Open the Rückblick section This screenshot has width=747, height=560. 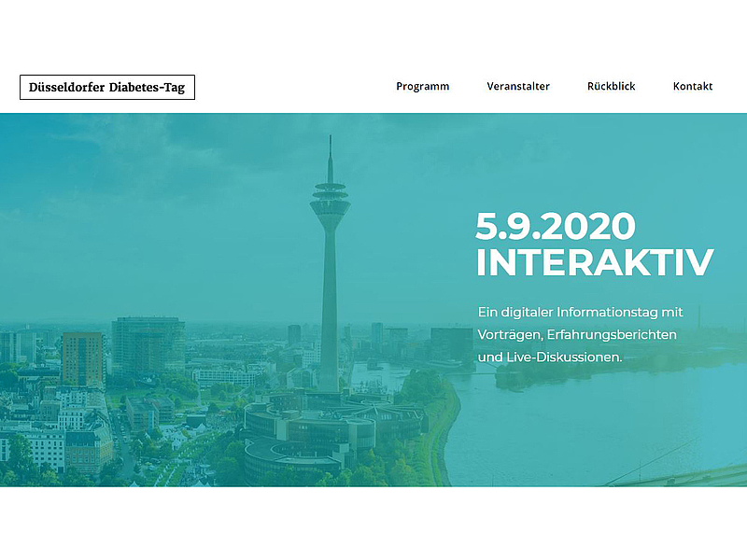(611, 87)
